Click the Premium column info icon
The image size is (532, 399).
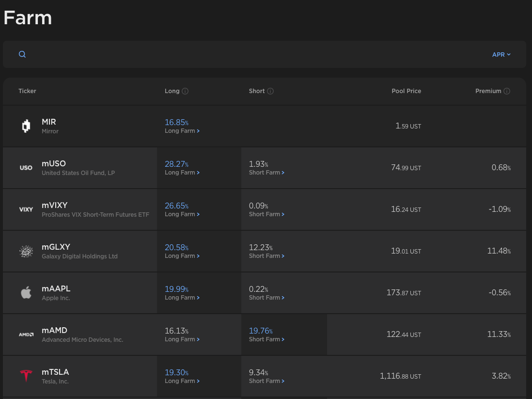coord(506,91)
